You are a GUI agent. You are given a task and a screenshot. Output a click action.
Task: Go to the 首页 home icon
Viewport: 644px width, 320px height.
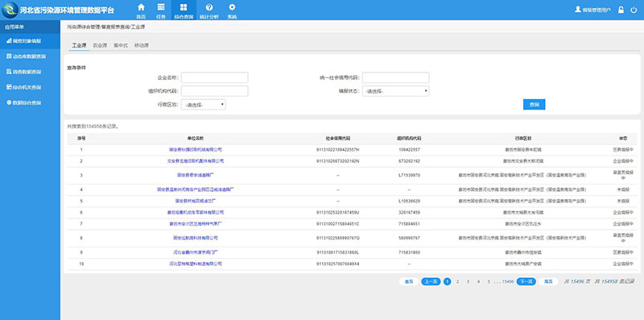141,7
